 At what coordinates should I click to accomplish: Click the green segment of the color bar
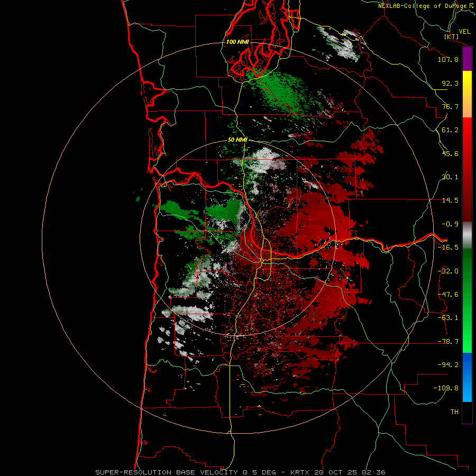(x=467, y=300)
